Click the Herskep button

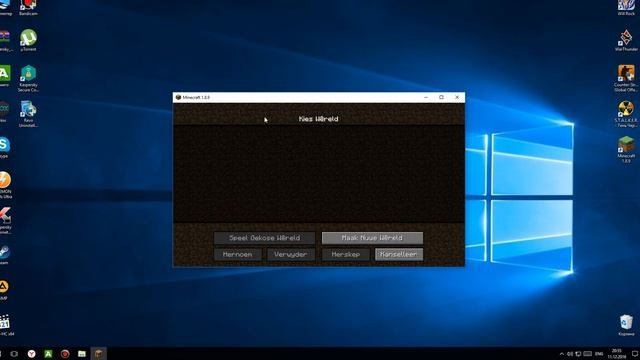(x=345, y=254)
